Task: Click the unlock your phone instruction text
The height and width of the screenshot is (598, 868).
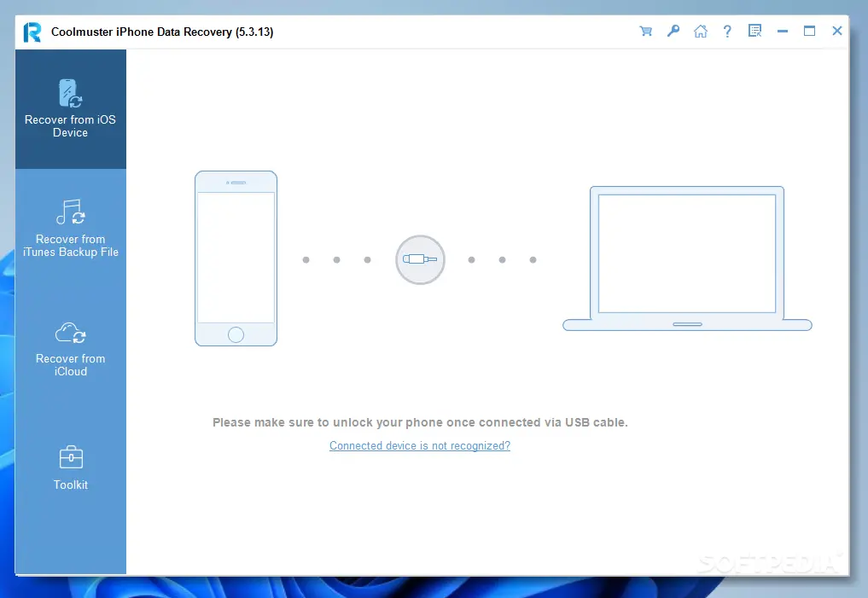Action: (420, 422)
